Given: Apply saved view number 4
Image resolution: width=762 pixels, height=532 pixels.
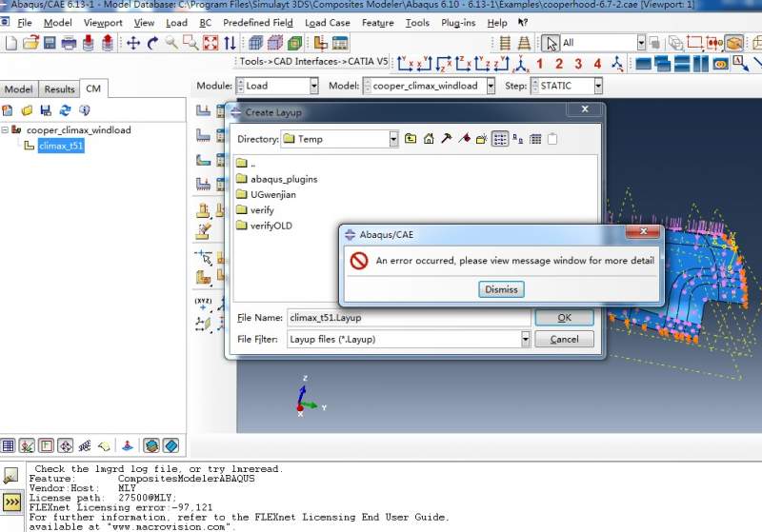Looking at the screenshot, I should [x=598, y=64].
